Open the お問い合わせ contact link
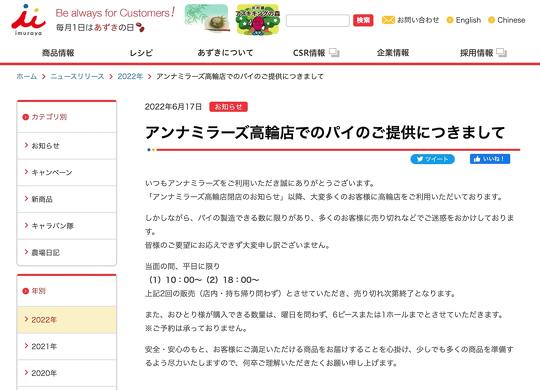 pyautogui.click(x=418, y=20)
